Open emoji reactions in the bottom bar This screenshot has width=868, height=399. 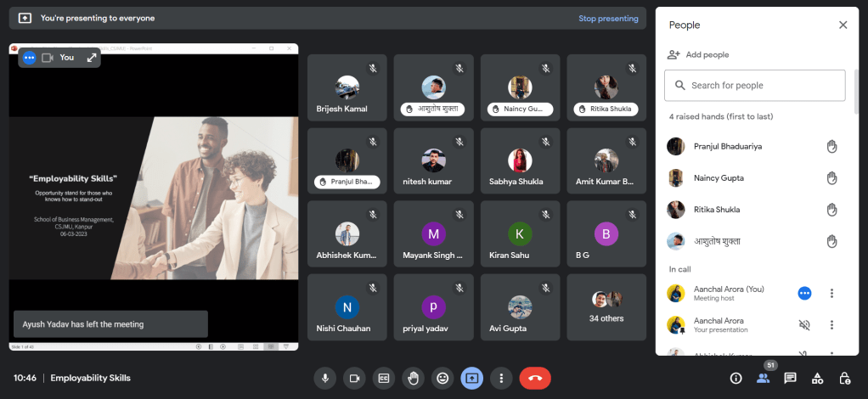[442, 378]
